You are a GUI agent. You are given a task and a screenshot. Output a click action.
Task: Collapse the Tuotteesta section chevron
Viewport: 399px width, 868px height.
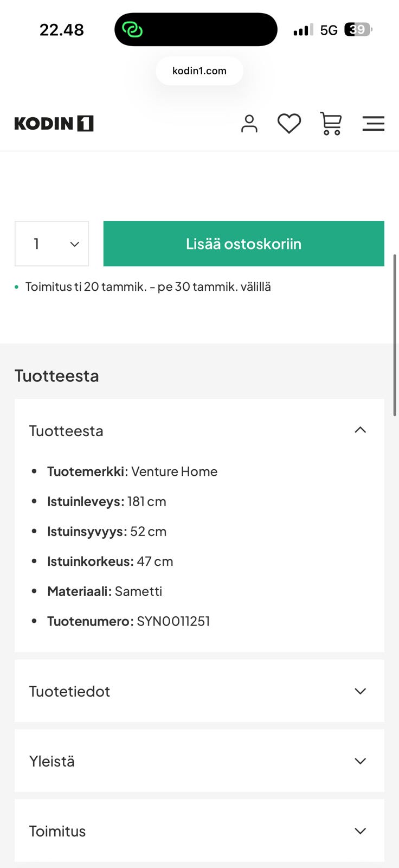click(360, 430)
